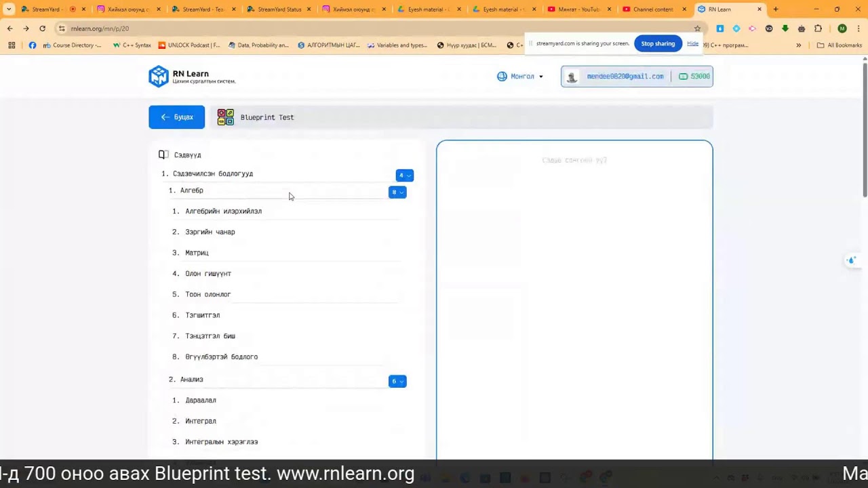Collapse the Анализ count 6 expander
This screenshot has width=868, height=488.
coord(397,382)
